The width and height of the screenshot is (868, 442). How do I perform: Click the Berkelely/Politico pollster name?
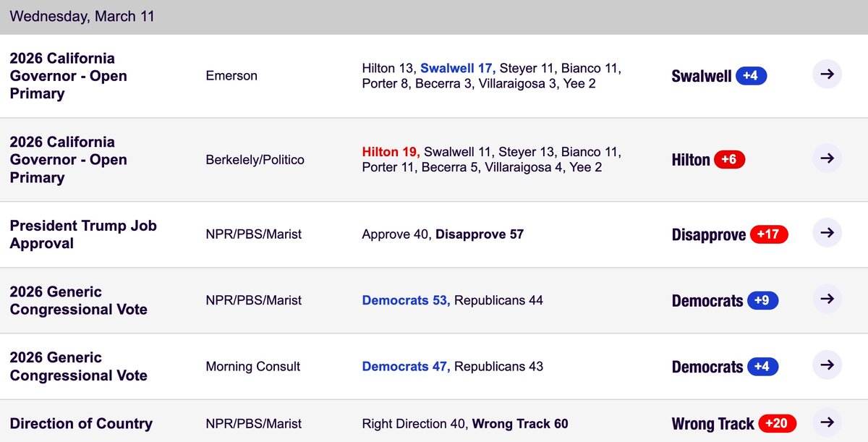point(255,160)
